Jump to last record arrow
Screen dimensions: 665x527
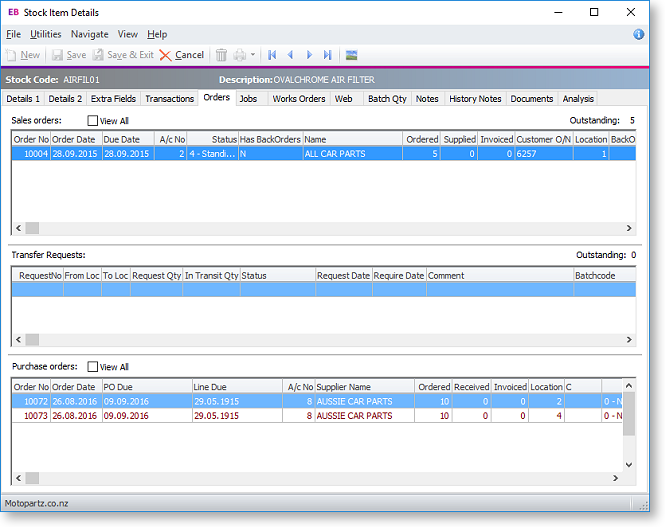point(328,55)
